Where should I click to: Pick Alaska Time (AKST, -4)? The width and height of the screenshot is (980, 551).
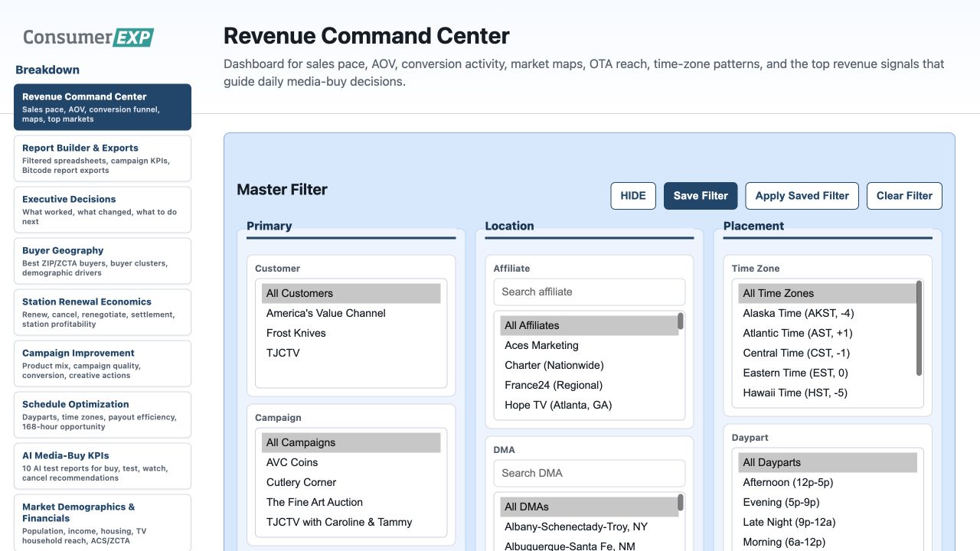click(x=827, y=313)
